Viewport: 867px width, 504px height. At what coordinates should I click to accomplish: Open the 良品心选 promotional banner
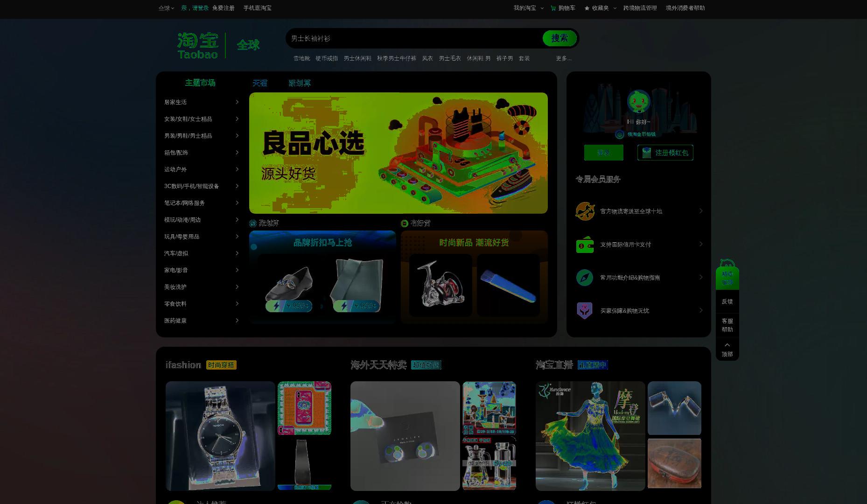click(399, 153)
